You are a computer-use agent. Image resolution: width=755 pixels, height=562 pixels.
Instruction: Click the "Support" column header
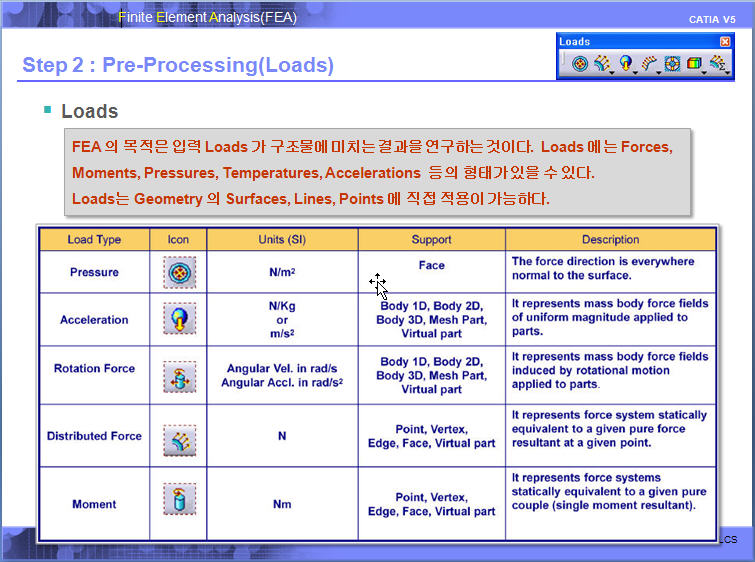click(x=431, y=240)
